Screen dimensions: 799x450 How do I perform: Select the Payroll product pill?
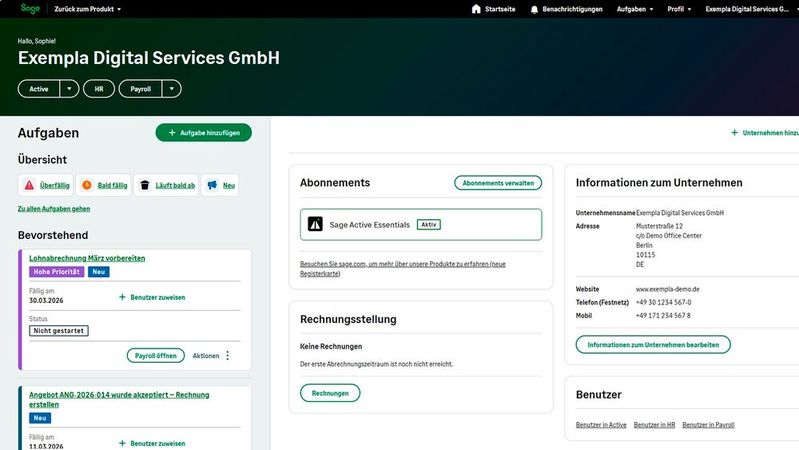click(x=141, y=89)
